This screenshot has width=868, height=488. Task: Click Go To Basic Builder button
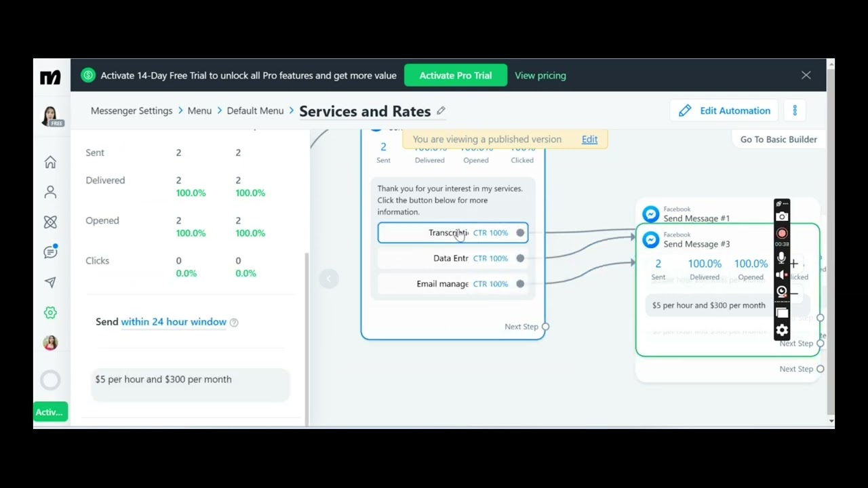click(778, 139)
